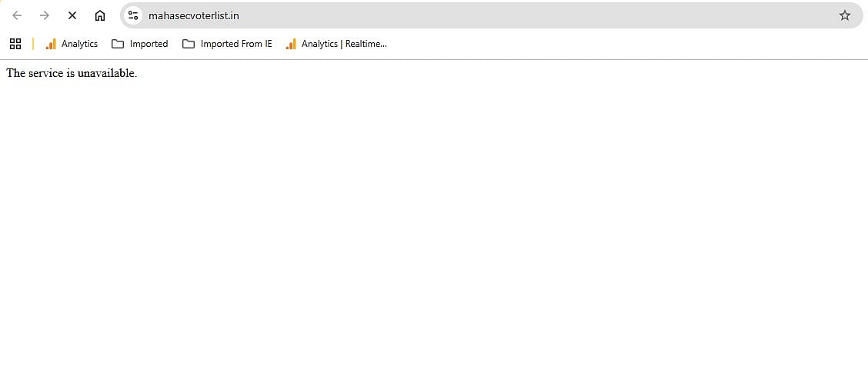Focus the address bar URL text
868x382 pixels.
(x=194, y=15)
